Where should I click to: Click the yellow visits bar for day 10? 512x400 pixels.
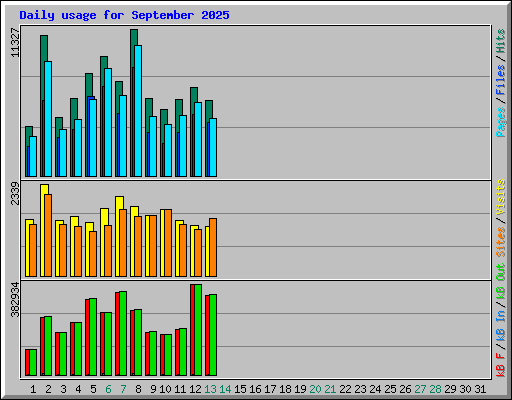pyautogui.click(x=162, y=243)
